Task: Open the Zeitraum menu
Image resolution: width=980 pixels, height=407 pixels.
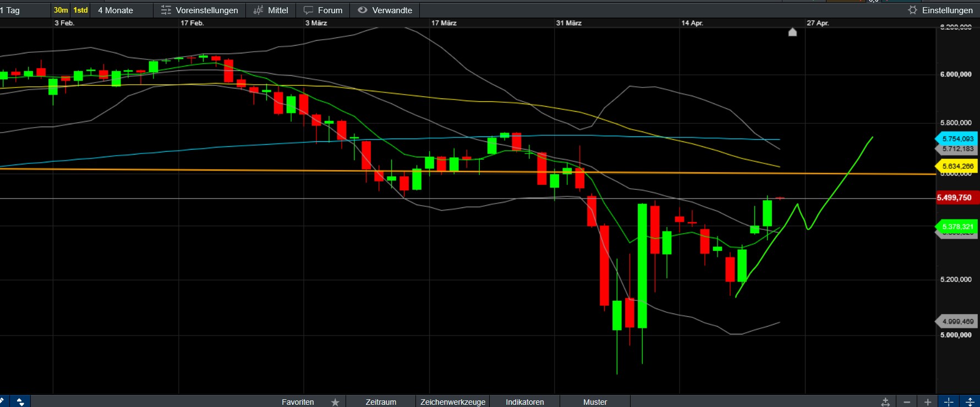Action: [381, 402]
